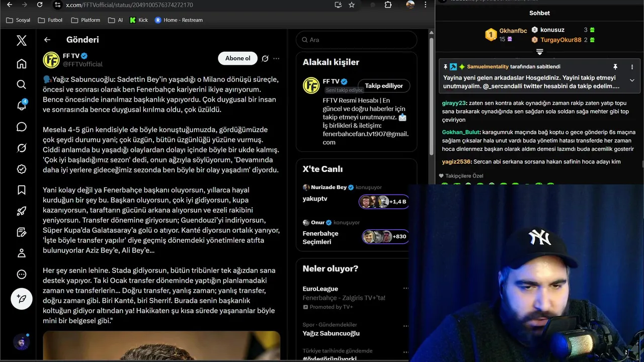The image size is (644, 362).
Task: Open Notifications bell with badge
Action: 21,106
